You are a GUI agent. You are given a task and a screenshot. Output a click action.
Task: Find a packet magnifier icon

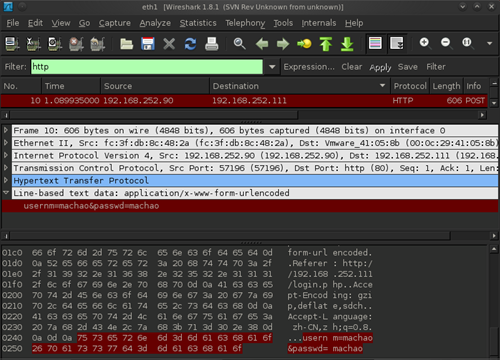(239, 43)
